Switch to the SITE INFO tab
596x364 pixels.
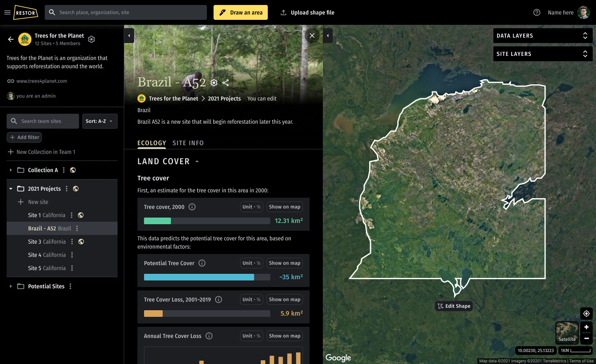188,143
